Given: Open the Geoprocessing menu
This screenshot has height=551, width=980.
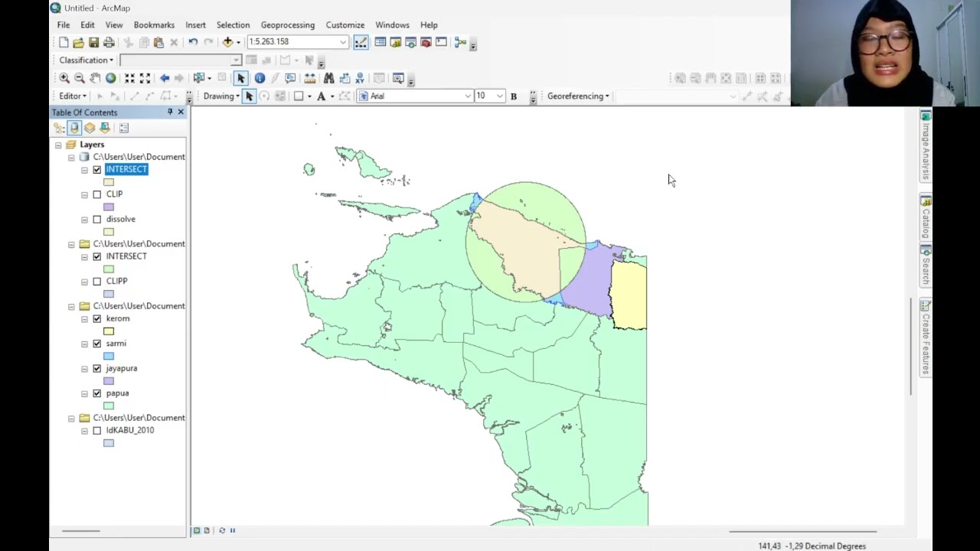Looking at the screenshot, I should 287,25.
